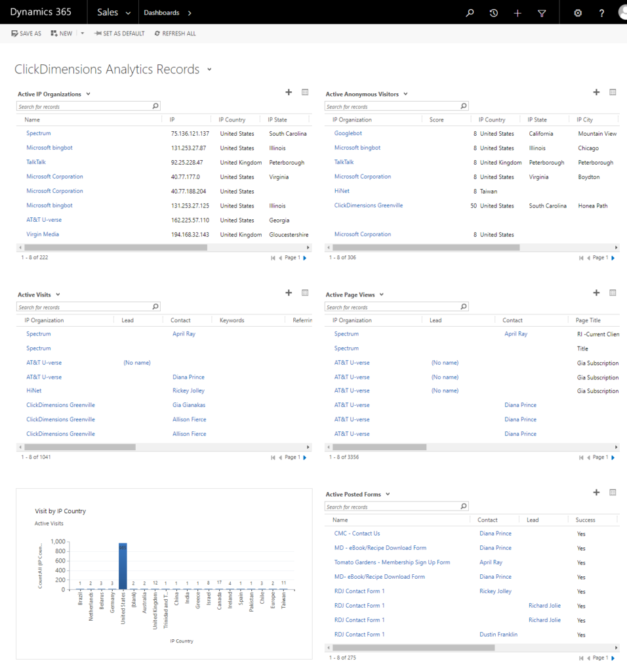Open grid view for Active Anonymous Visitors
This screenshot has width=627, height=672.
click(613, 92)
